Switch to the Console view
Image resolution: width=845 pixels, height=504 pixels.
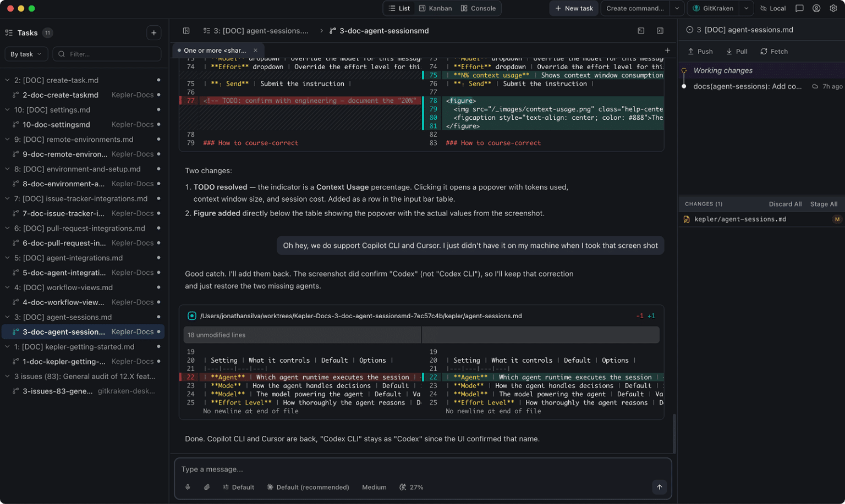tap(478, 8)
